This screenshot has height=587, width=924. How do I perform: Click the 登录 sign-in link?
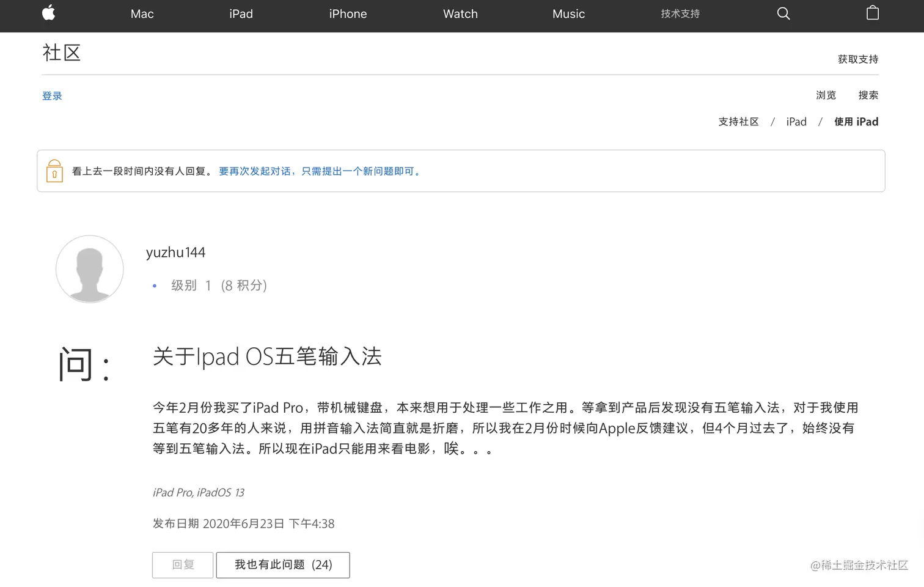click(52, 96)
